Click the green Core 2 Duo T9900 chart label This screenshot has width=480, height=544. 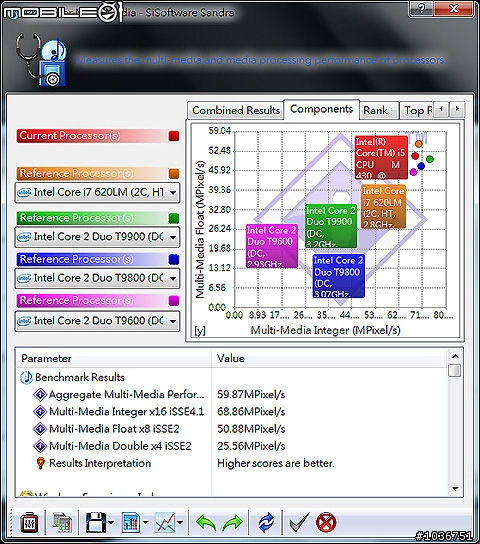click(331, 226)
